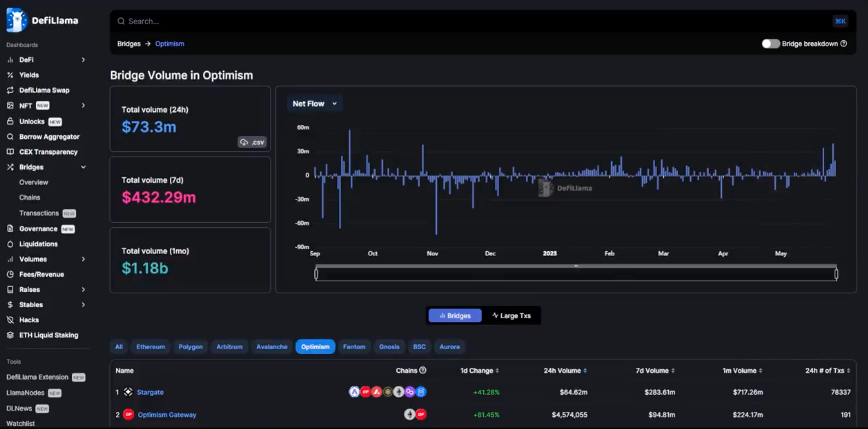Click the Unlocks padlock icon
Viewport: 868px width, 429px height.
pos(10,121)
